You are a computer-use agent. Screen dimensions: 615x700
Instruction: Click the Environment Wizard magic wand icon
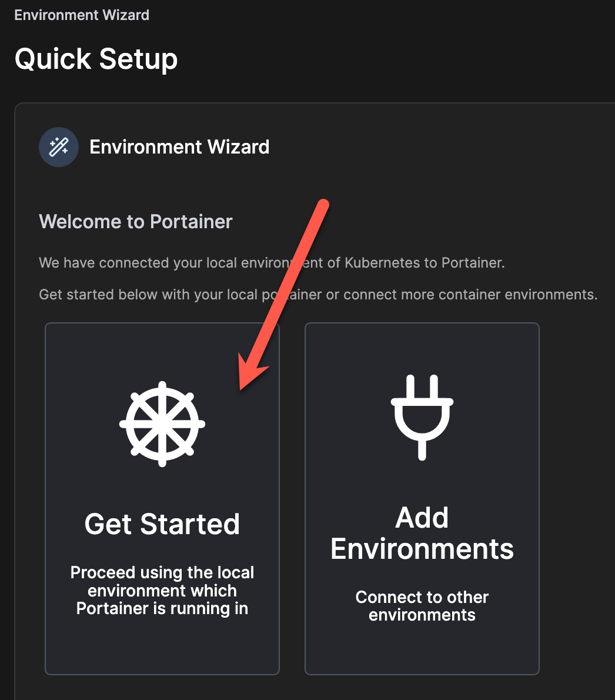click(58, 146)
